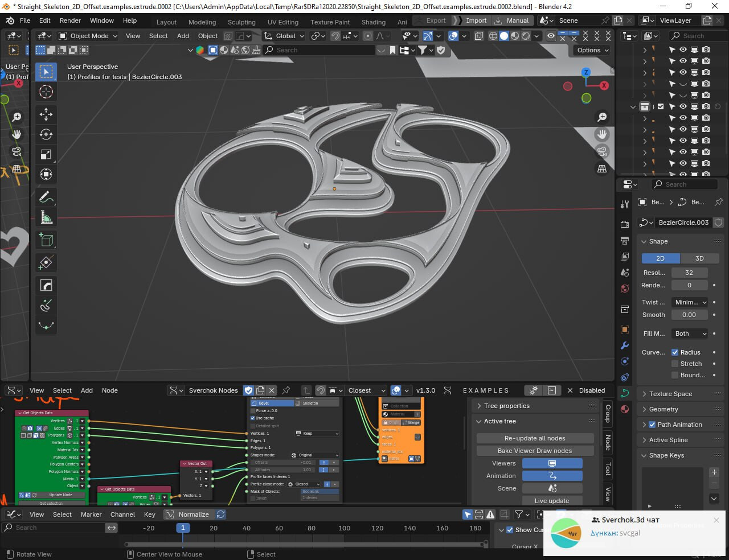Click the pin icon in the Sverchok node editor header
Screen dimensions: 729x560
coord(286,390)
